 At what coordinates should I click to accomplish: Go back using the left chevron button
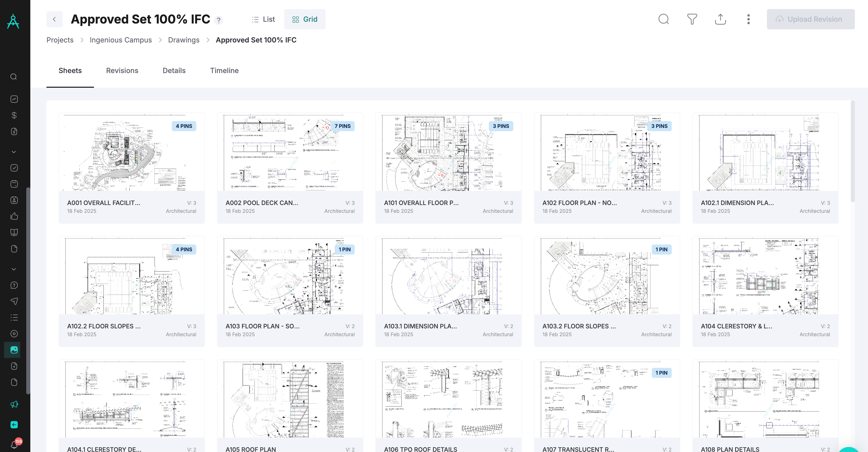pos(54,19)
